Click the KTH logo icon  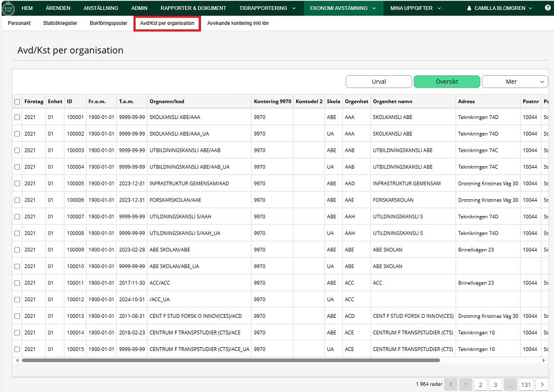[9, 8]
